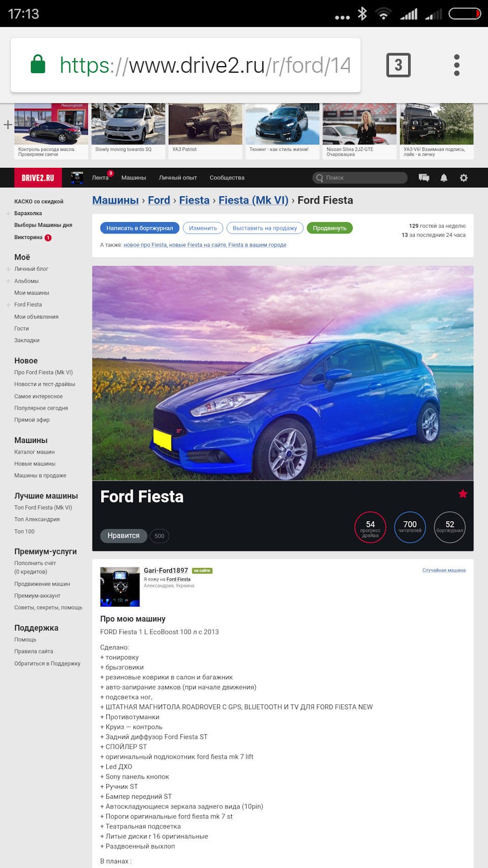The width and height of the screenshot is (488, 868).
Task: Open the Контроль расхода масла promo card
Action: (51, 131)
